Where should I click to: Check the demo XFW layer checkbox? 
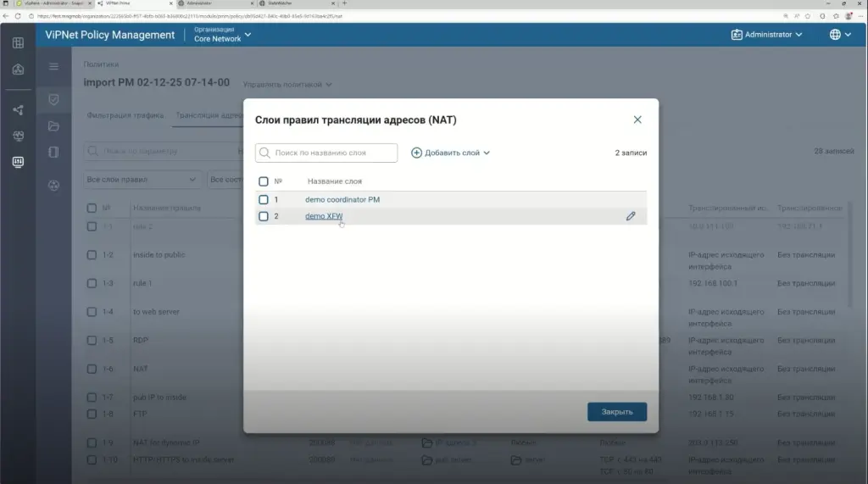[264, 216]
